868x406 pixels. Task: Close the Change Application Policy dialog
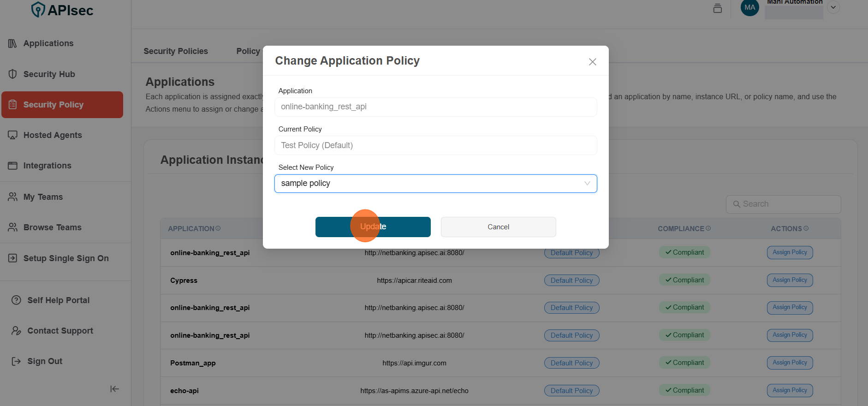click(x=592, y=62)
